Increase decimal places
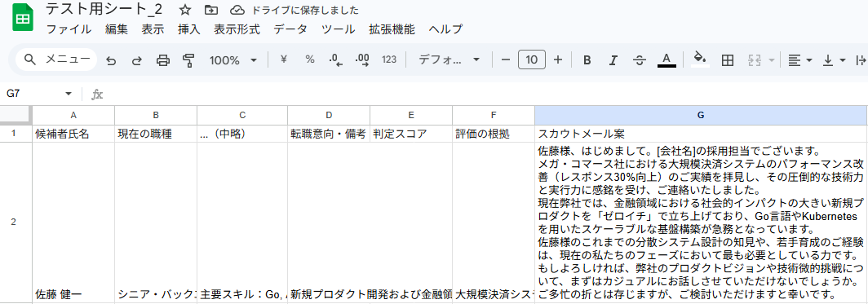This screenshot has width=868, height=304. 362,59
